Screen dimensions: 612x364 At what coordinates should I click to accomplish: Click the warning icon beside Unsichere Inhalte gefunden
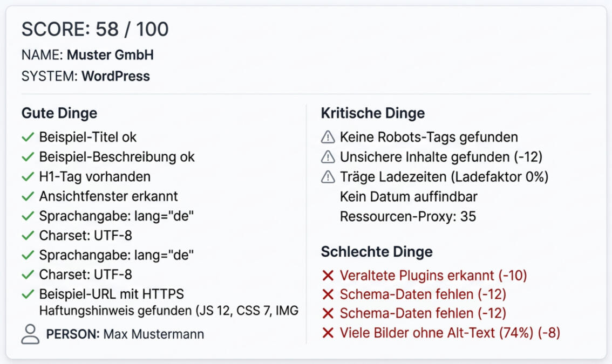tap(328, 157)
